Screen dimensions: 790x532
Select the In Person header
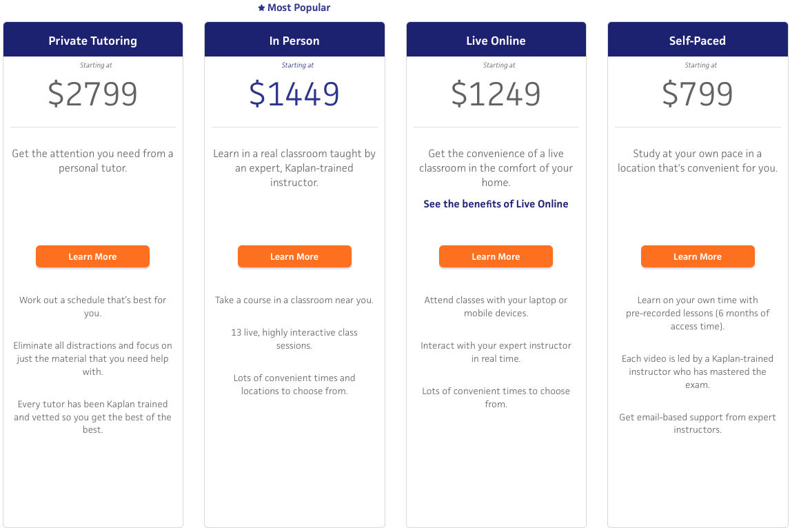[x=294, y=39]
